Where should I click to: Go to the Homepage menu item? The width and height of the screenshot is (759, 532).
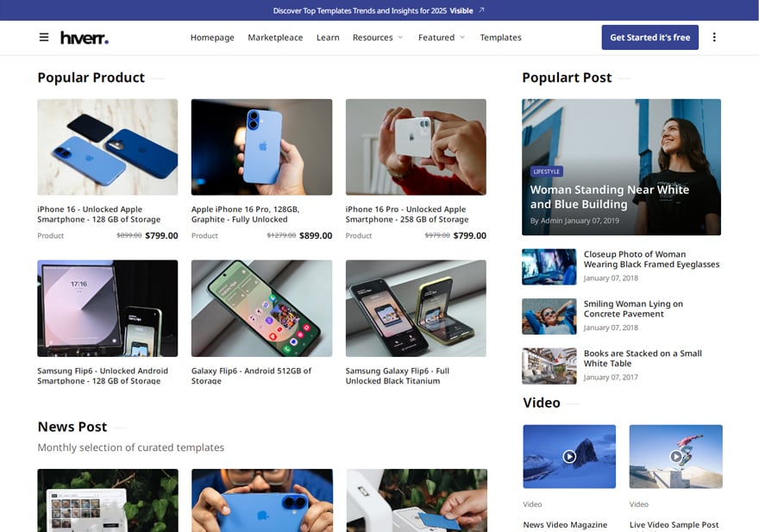212,37
